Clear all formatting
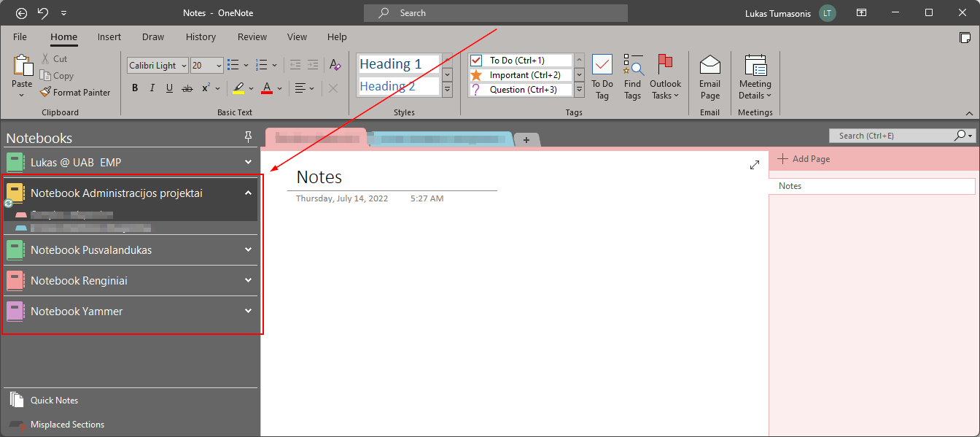Viewport: 980px width, 437px height. (x=335, y=65)
